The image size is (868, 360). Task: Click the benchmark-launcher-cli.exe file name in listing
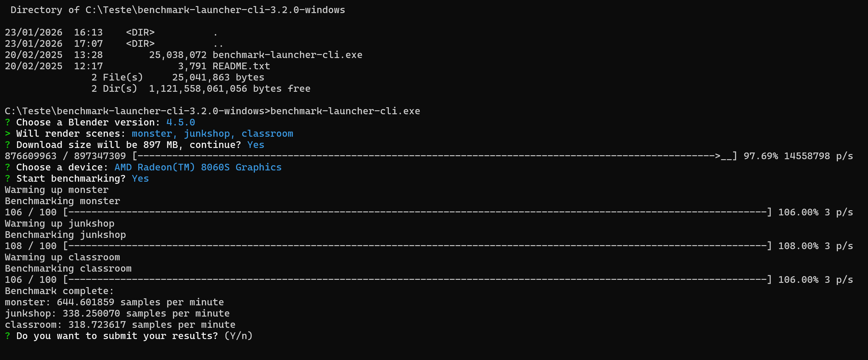click(x=287, y=55)
